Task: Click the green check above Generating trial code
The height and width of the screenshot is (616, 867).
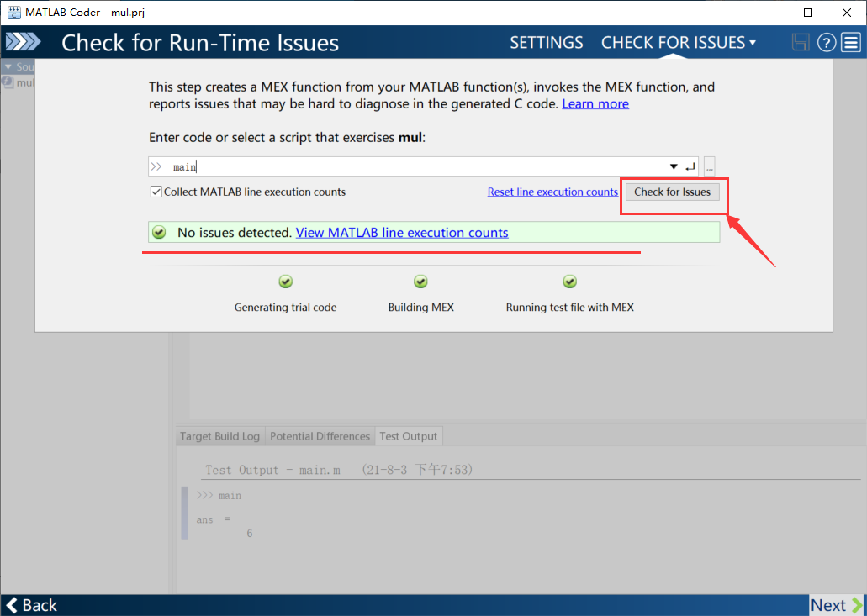Action: pos(285,282)
